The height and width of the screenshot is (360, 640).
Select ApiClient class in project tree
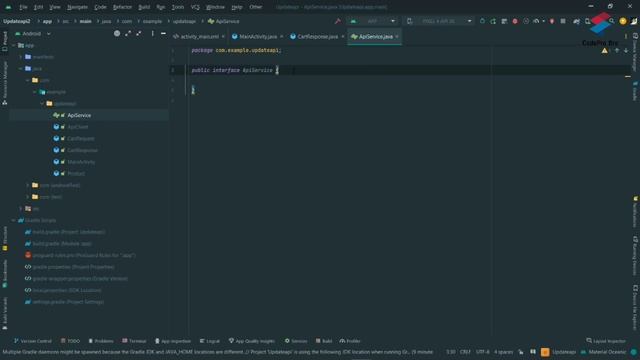tap(78, 127)
